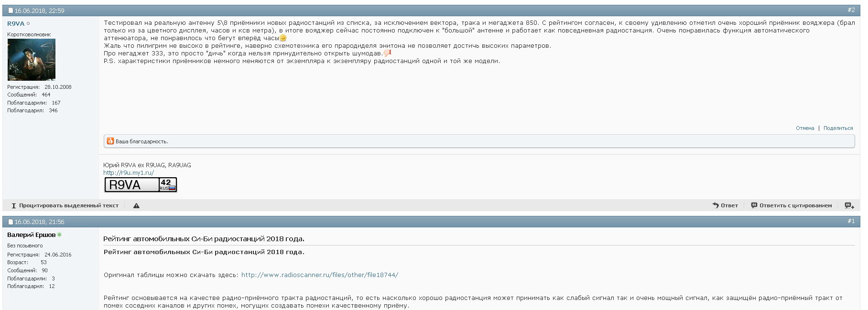The height and width of the screenshot is (310, 868).
Task: Click the Ответ reply button
Action: pos(725,206)
